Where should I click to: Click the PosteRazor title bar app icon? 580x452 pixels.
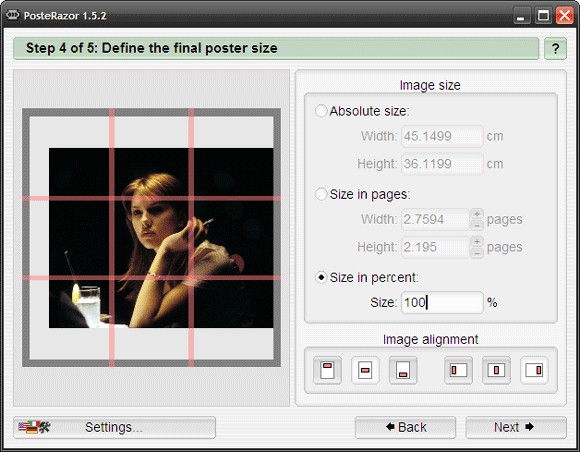[x=13, y=15]
